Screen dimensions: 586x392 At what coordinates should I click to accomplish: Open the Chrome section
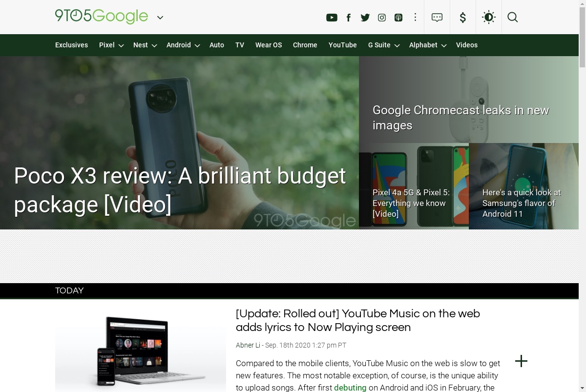click(305, 45)
